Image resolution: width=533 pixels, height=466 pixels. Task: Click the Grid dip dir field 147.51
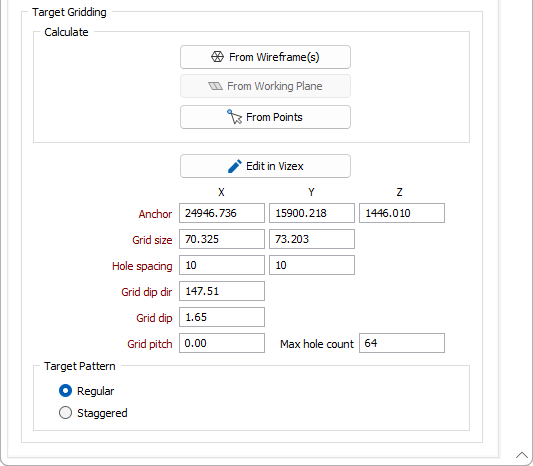(222, 291)
